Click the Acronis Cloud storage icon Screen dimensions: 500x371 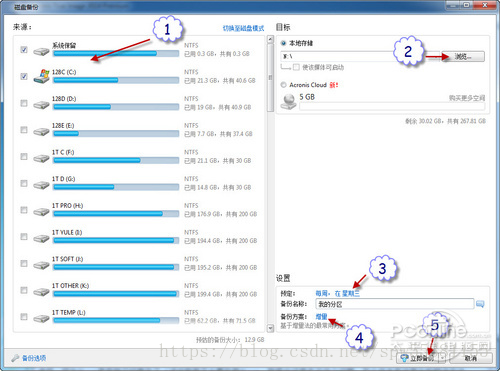point(289,101)
